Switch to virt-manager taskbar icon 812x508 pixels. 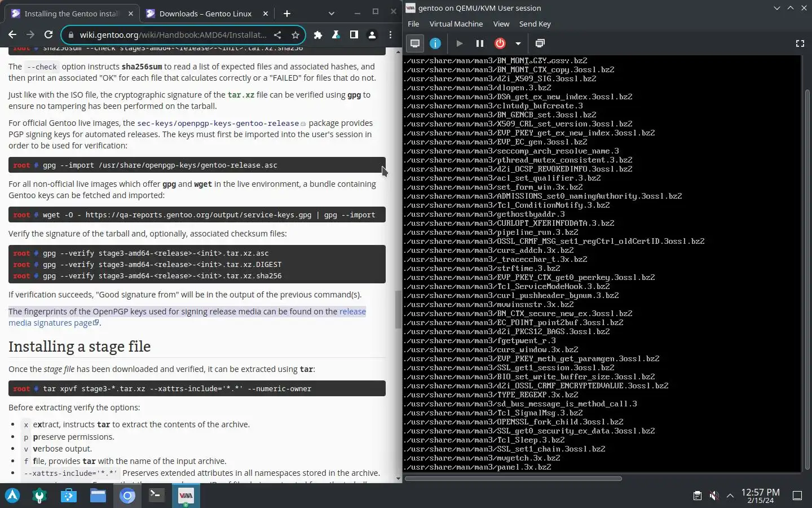coord(186,496)
